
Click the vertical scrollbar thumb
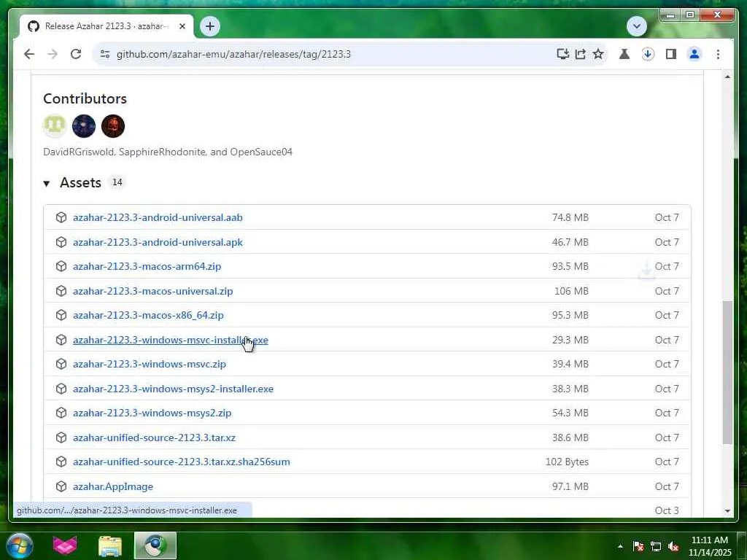(x=727, y=373)
